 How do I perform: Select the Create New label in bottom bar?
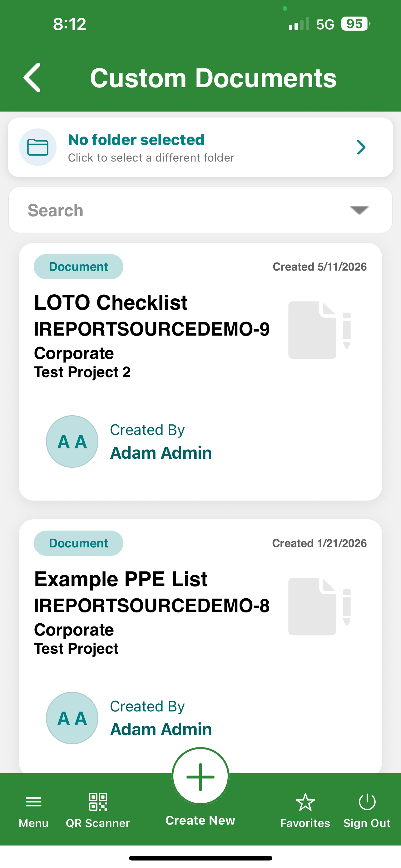pos(200,821)
